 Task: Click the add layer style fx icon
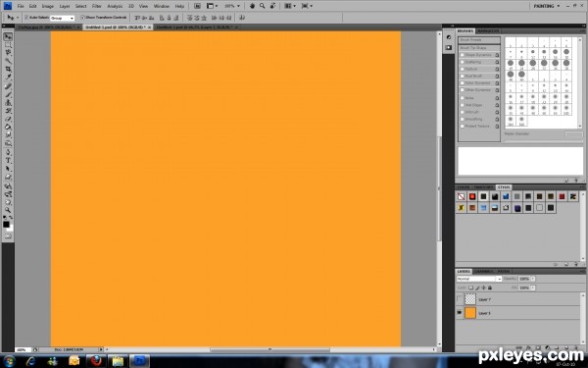click(x=529, y=348)
